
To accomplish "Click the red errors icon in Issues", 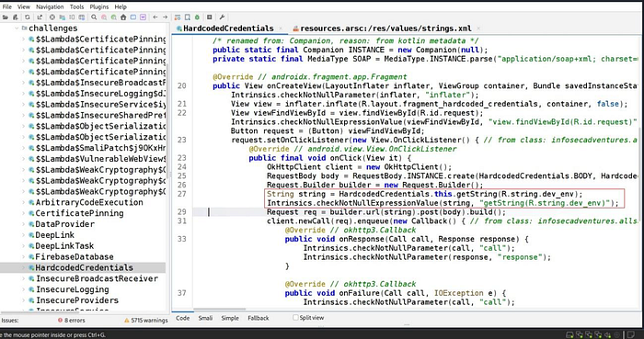I will [61, 320].
